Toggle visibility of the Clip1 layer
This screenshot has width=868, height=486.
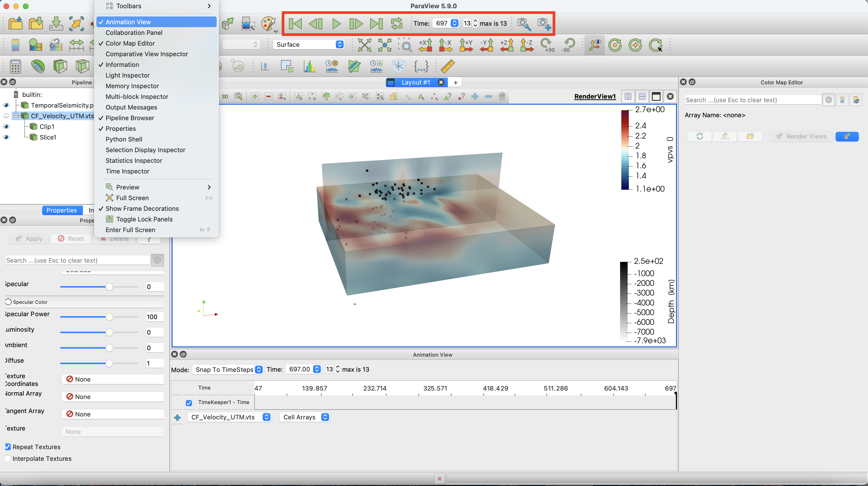pyautogui.click(x=6, y=127)
